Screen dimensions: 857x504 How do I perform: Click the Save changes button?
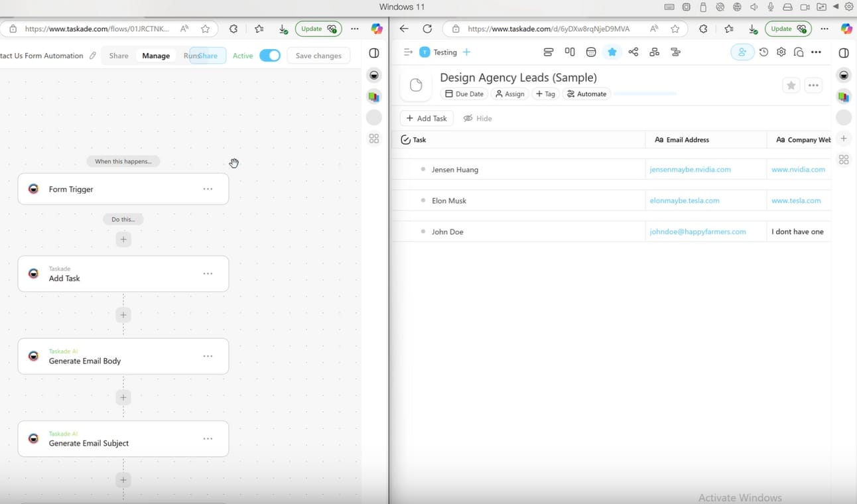coord(318,56)
